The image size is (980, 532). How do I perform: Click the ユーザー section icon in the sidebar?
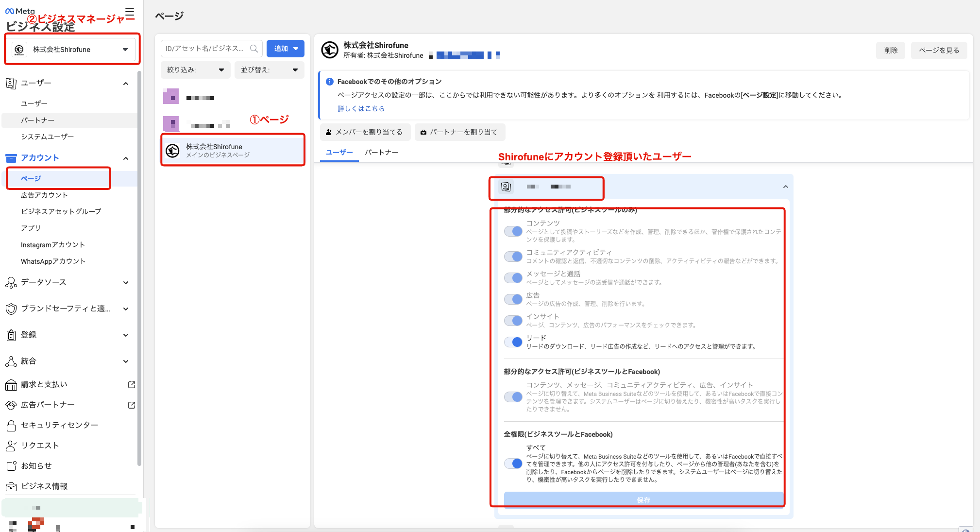11,83
